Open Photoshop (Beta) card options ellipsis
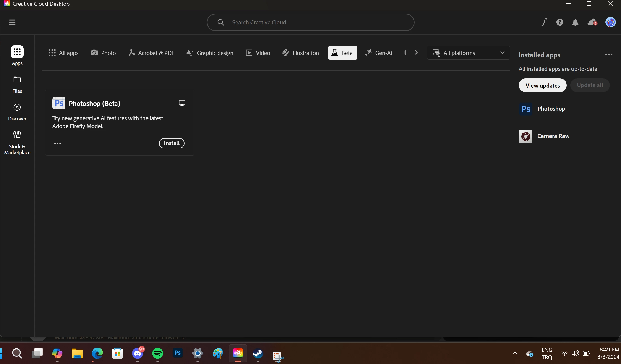Viewport: 621px width, 364px height. pyautogui.click(x=57, y=143)
